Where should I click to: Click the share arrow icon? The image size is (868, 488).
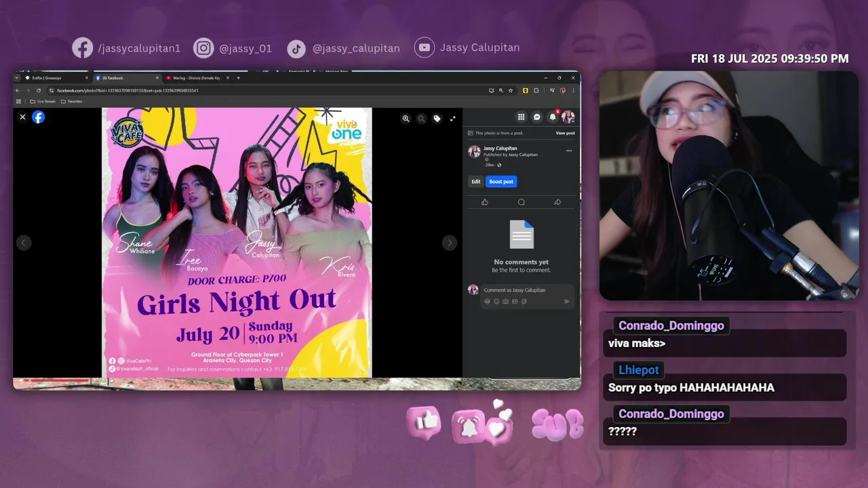pos(557,202)
